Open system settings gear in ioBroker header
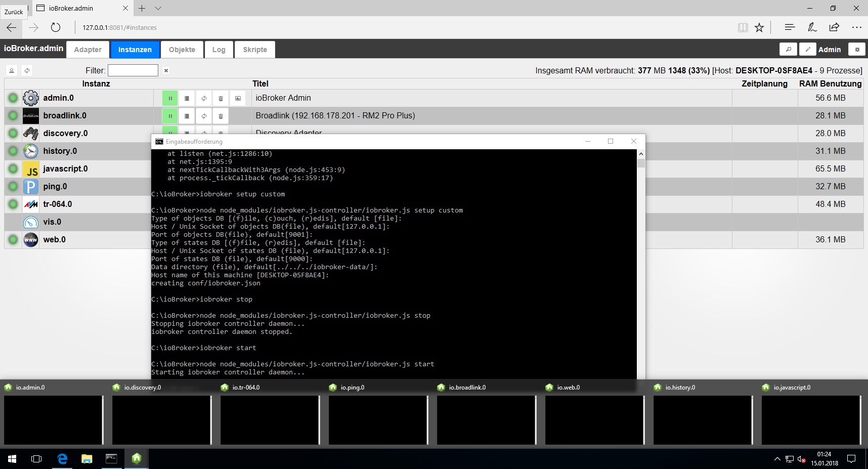 (857, 49)
